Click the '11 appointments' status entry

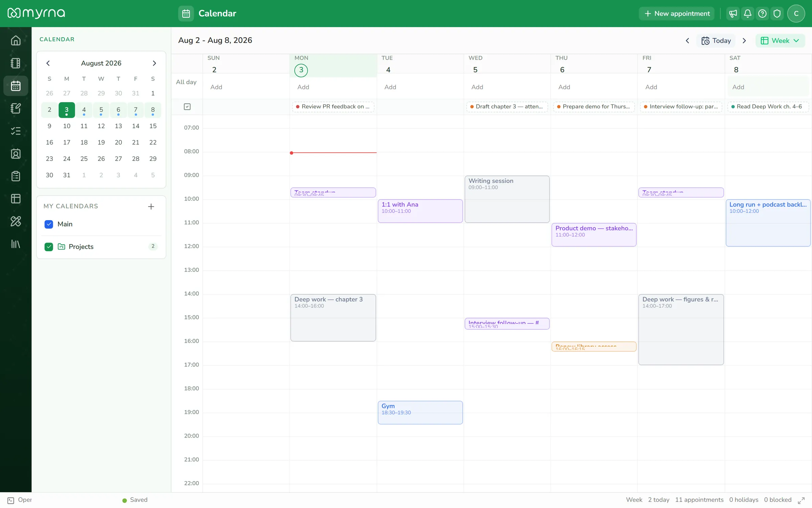[699, 500]
